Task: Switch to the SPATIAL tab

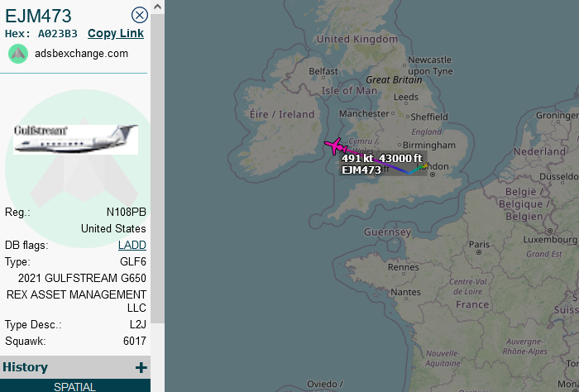Action: point(75,386)
